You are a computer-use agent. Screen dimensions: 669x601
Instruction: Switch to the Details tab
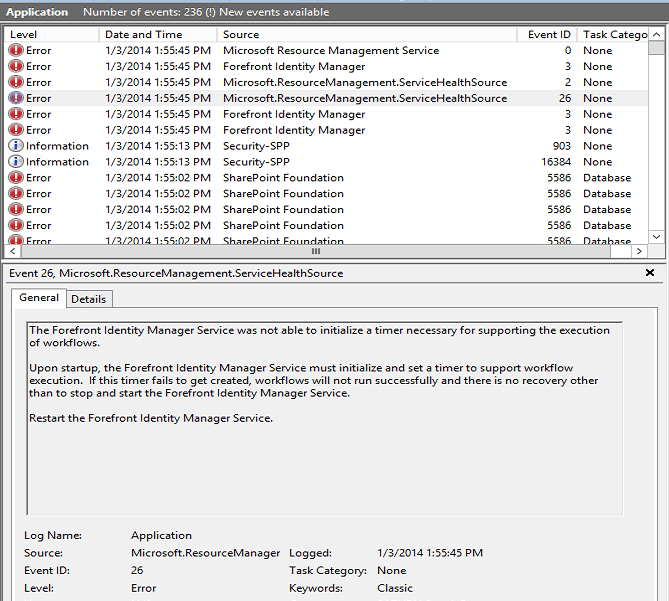89,299
